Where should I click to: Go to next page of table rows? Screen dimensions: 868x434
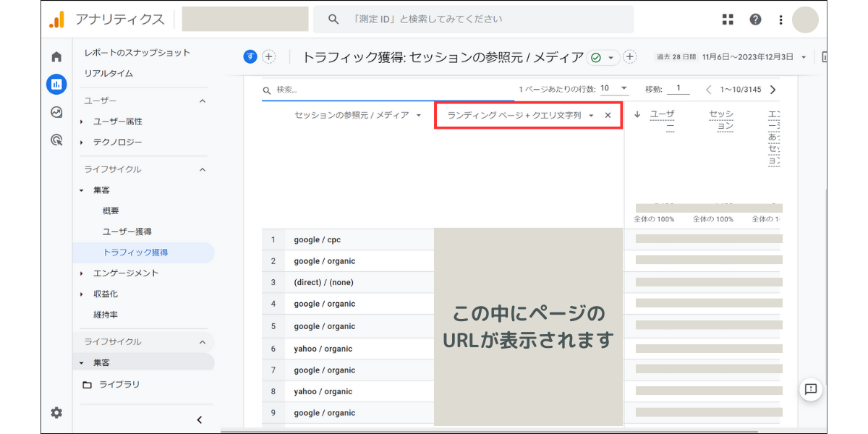pyautogui.click(x=773, y=90)
